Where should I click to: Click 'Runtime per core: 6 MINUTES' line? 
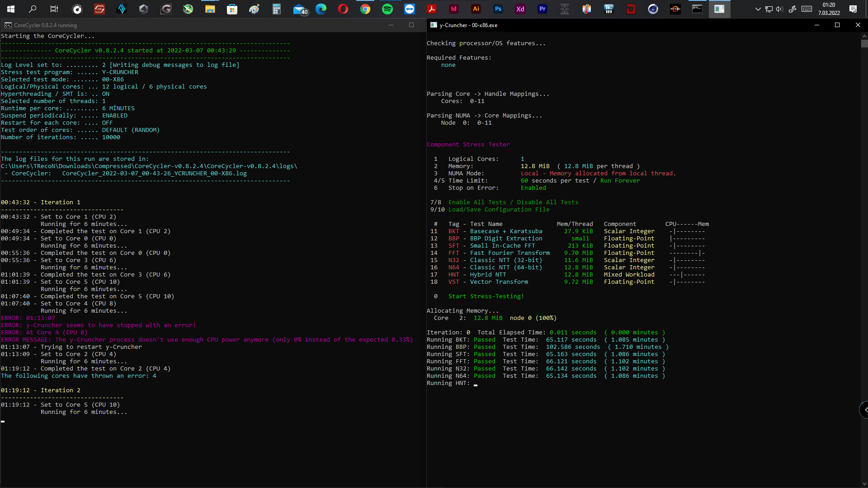point(68,108)
